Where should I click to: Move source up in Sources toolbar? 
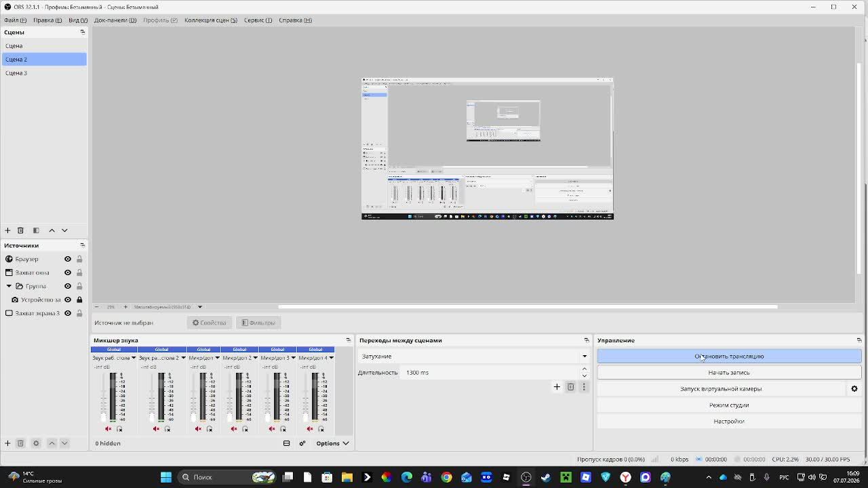(52, 443)
